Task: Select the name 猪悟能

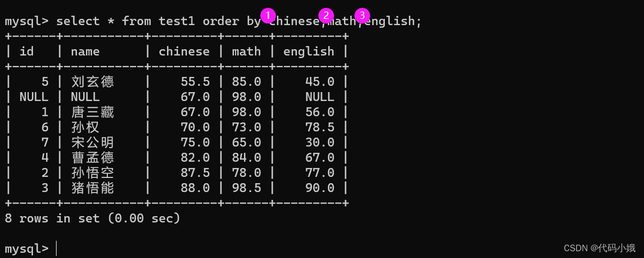Action: pyautogui.click(x=93, y=188)
